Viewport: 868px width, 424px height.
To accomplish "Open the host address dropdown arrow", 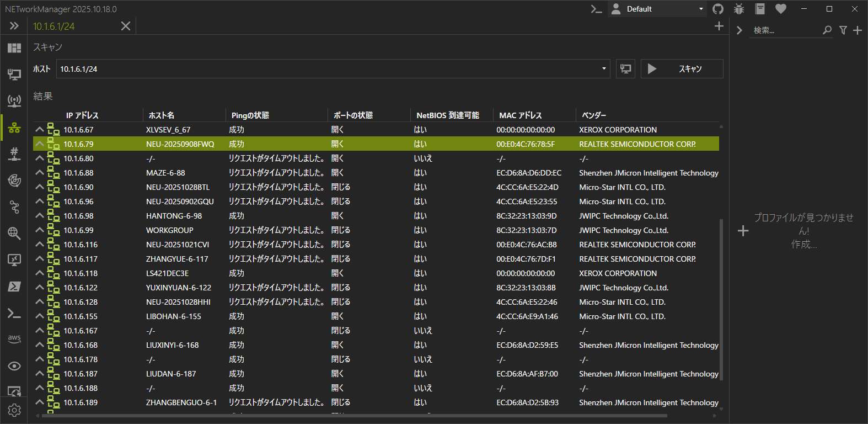I will coord(604,69).
